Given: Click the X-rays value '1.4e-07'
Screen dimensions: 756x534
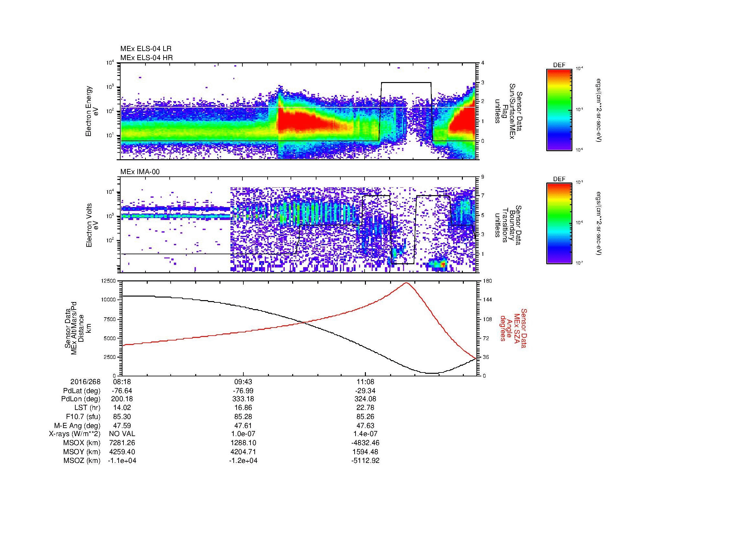Looking at the screenshot, I should (365, 434).
